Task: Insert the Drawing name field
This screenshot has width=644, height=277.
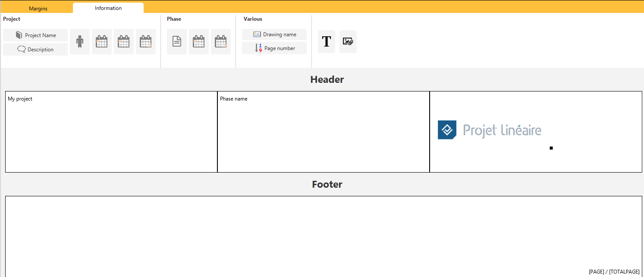Action: pos(274,35)
